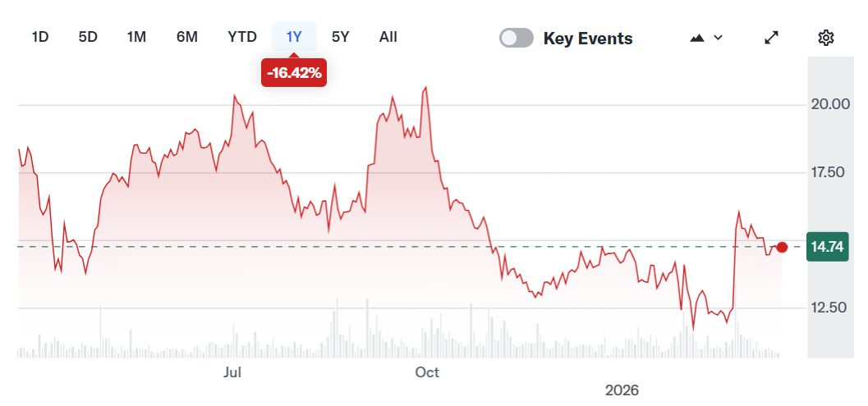Click the mountain chart type icon
The image size is (868, 406).
tap(698, 38)
